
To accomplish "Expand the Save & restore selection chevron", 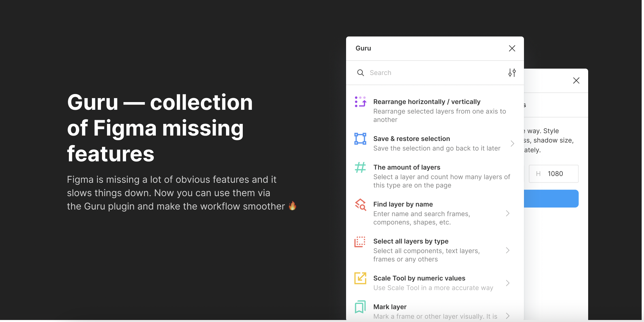I will pyautogui.click(x=512, y=144).
